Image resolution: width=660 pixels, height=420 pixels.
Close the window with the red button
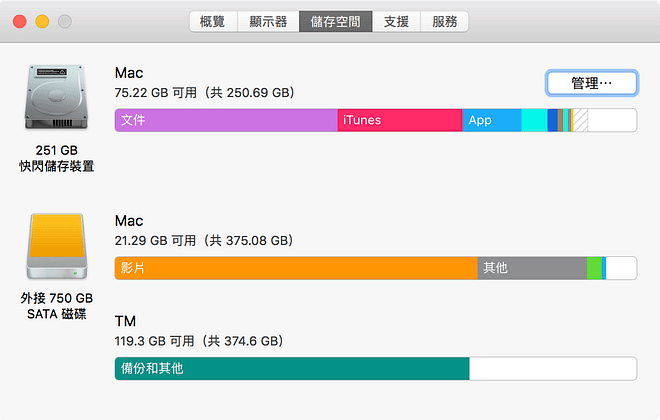coord(19,21)
